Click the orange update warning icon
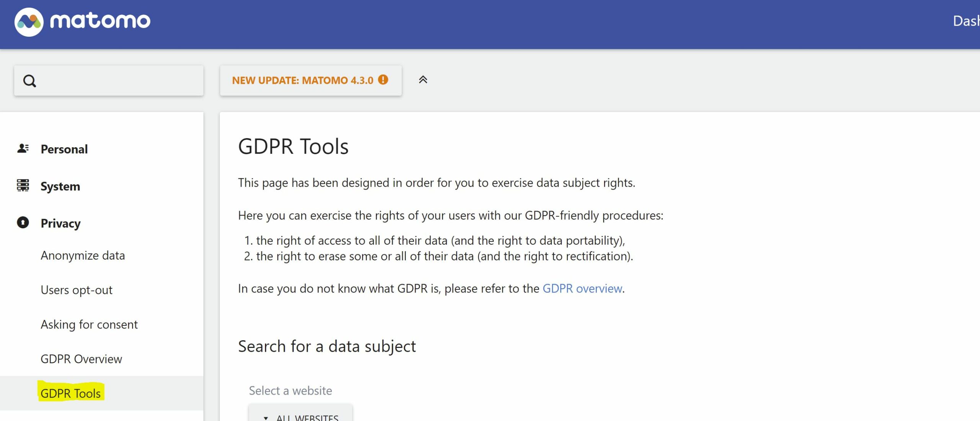The width and height of the screenshot is (980, 421). (383, 80)
